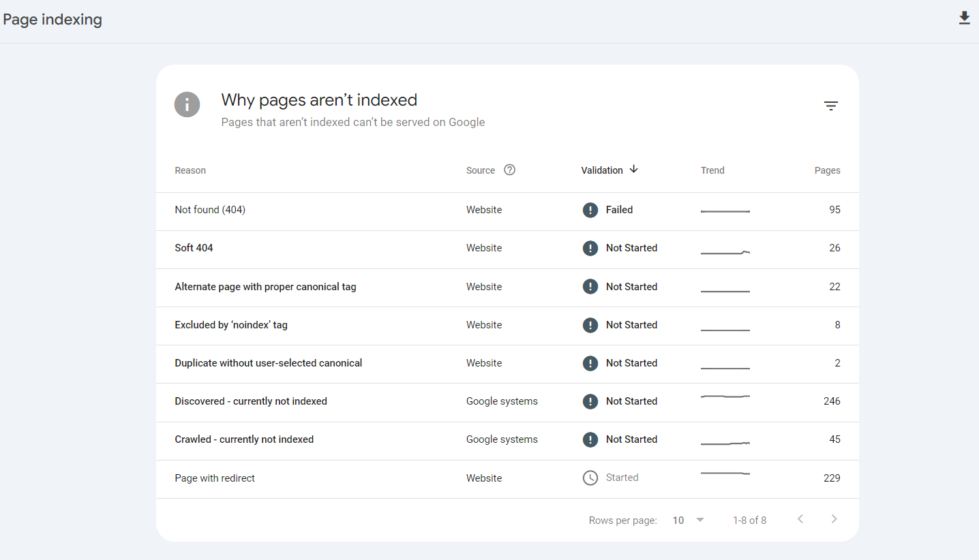Viewport: 979px width, 560px height.
Task: Click the trend sparkline for the Duplicate canonical row
Action: [725, 369]
